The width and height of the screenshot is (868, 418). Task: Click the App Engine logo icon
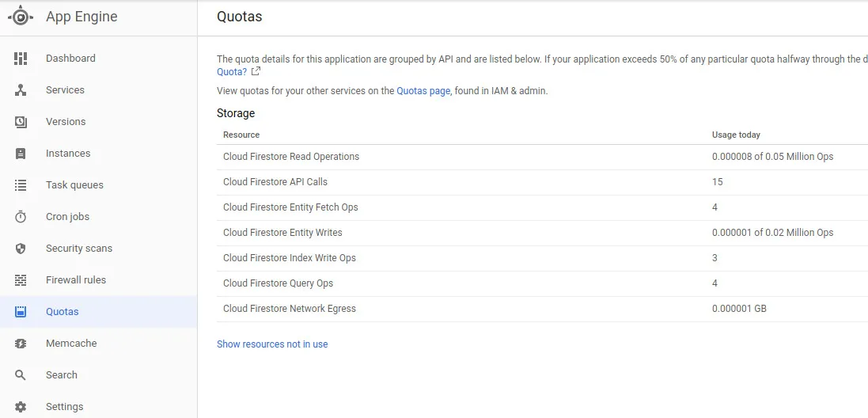click(x=21, y=17)
